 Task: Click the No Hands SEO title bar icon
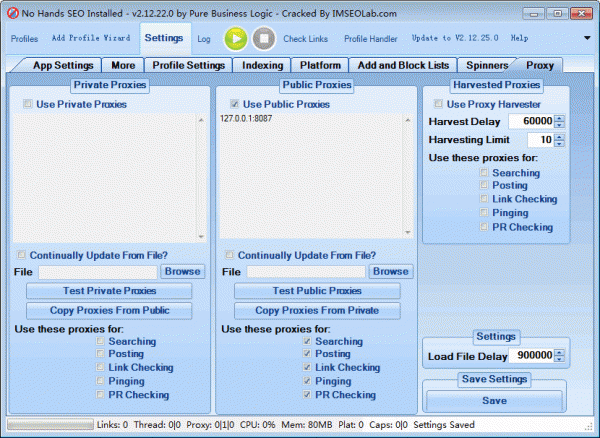click(13, 13)
